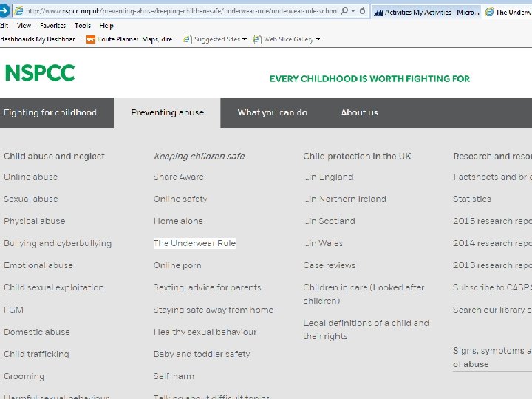Open the View menu
The height and width of the screenshot is (399, 532).
(x=24, y=25)
